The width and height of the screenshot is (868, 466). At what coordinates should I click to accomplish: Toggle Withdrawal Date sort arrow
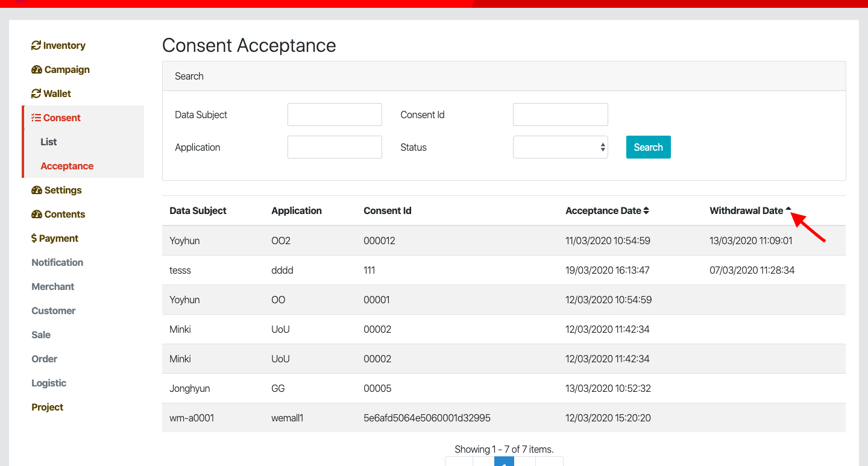click(788, 209)
